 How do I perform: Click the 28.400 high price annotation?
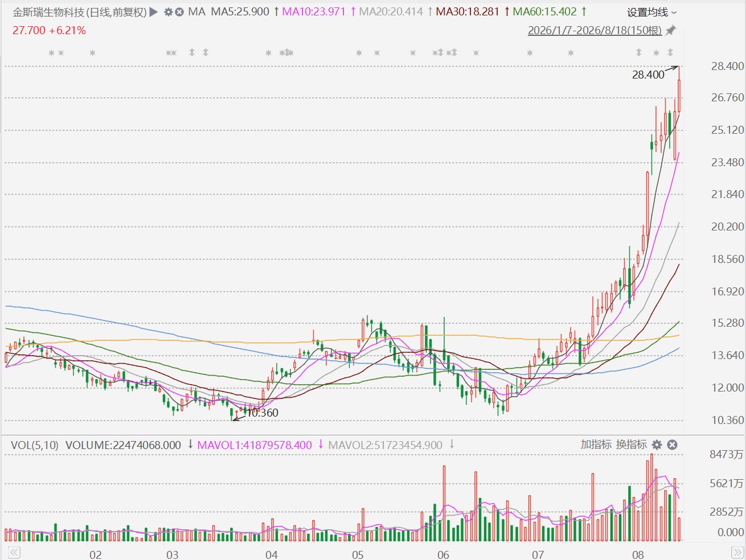click(648, 75)
